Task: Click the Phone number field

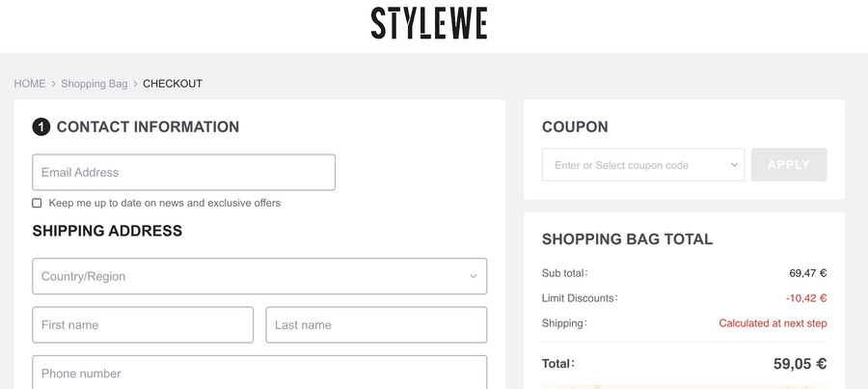Action: tap(258, 373)
